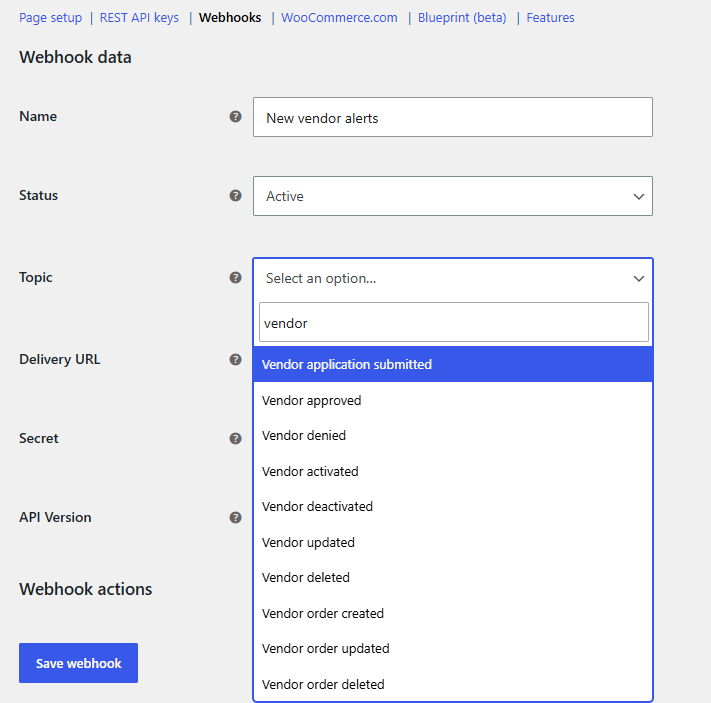Choose Vendor order created topic
Screen dimensions: 711x703
point(453,613)
